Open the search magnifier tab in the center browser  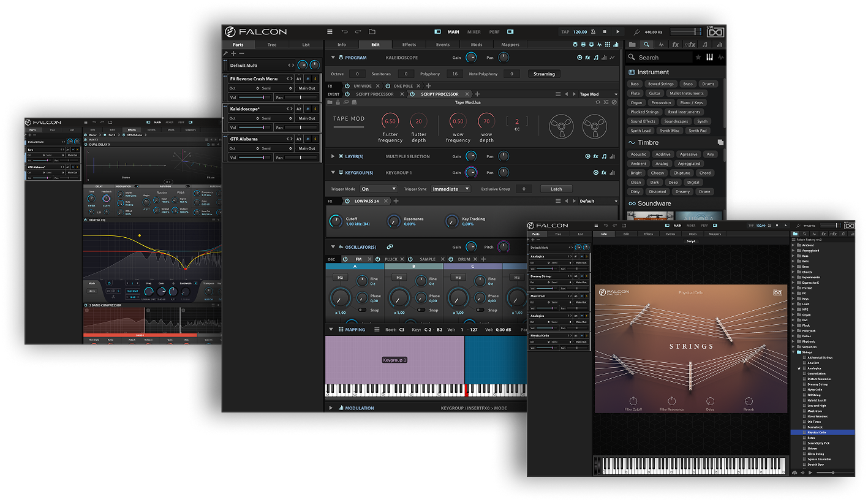[x=646, y=45]
